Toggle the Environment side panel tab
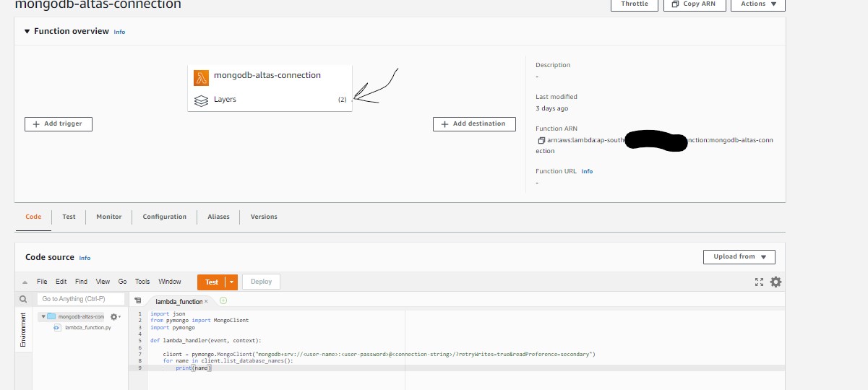This screenshot has height=390, width=868. click(x=23, y=329)
